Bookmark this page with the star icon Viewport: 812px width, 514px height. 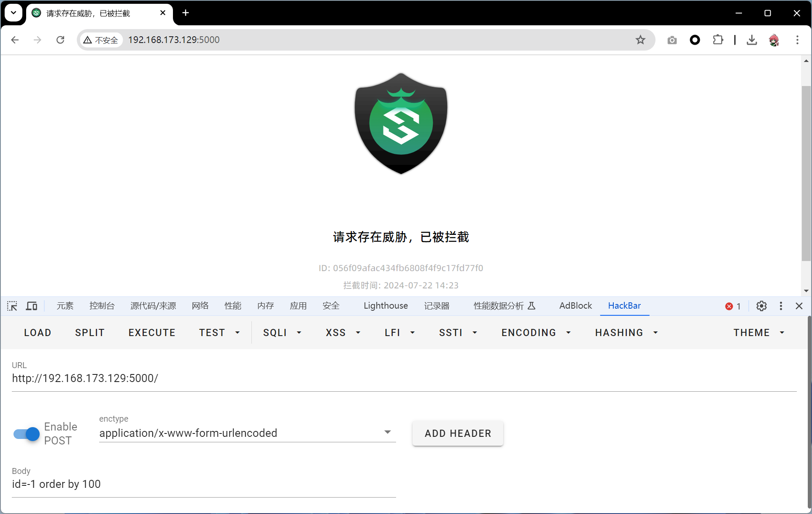coord(640,40)
